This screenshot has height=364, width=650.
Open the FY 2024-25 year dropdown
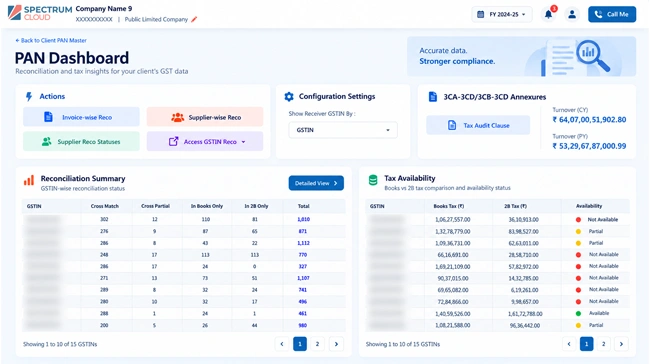coord(502,14)
